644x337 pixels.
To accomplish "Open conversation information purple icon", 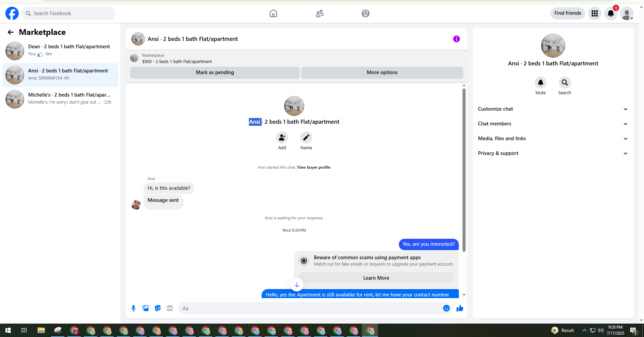I will pos(457,39).
